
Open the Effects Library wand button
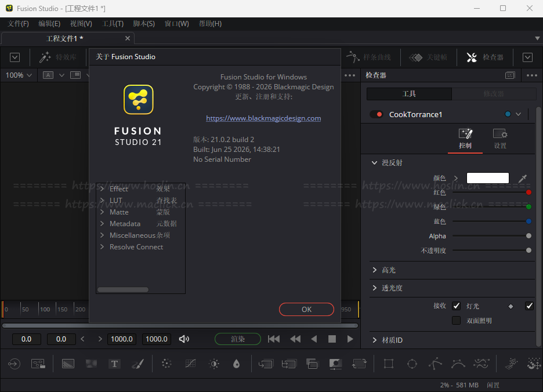pyautogui.click(x=58, y=57)
